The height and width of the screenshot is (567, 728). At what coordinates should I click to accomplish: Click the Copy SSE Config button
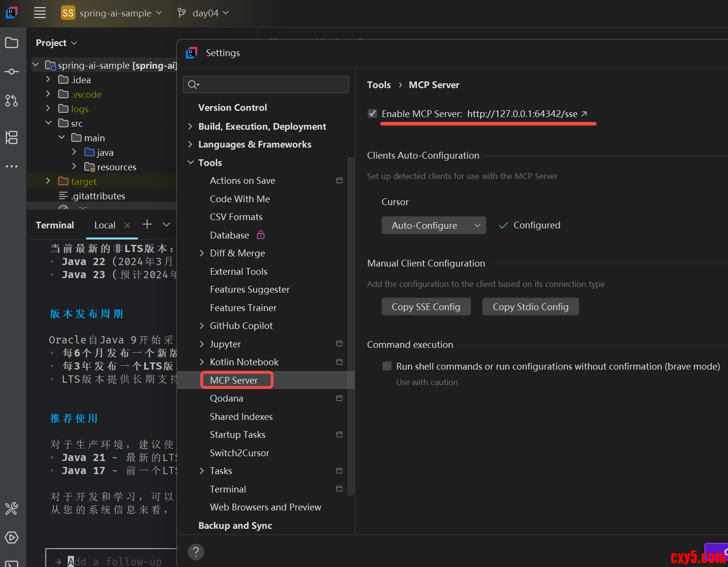pos(426,307)
